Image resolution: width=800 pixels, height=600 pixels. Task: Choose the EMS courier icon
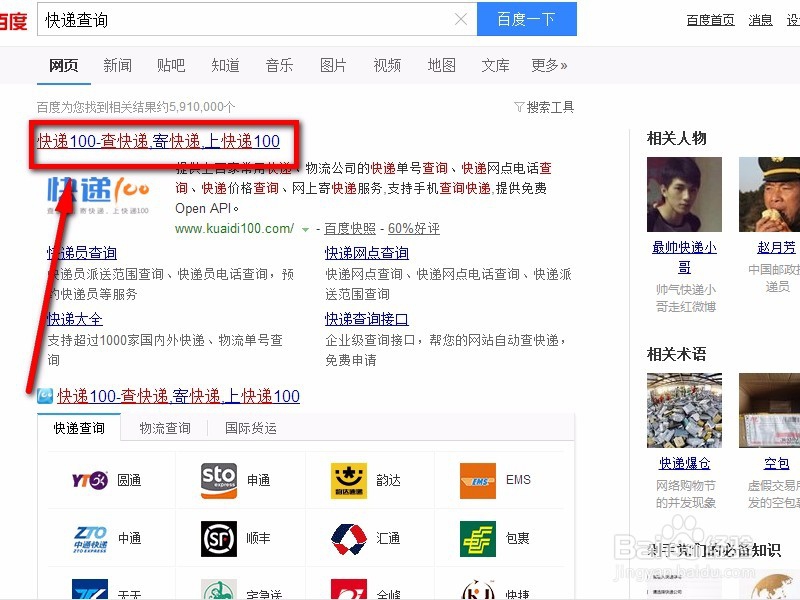[x=478, y=481]
